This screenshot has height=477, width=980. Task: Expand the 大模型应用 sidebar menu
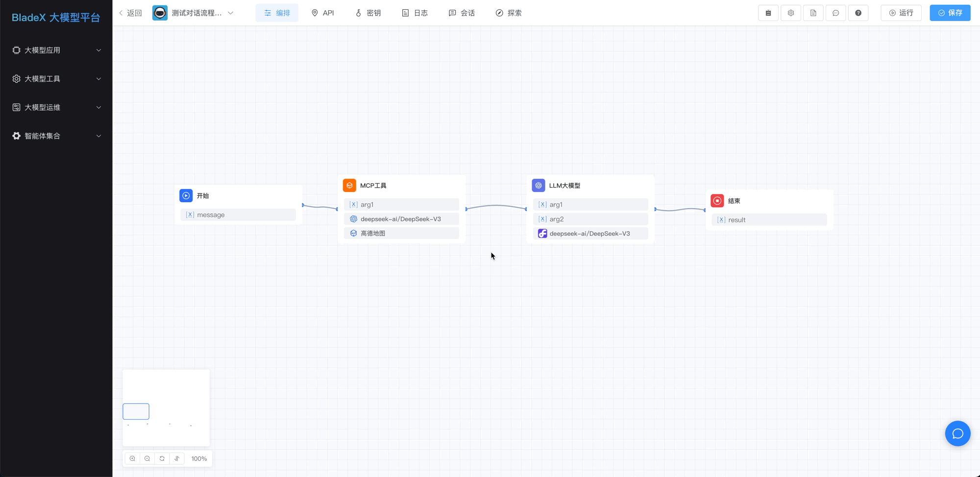56,50
